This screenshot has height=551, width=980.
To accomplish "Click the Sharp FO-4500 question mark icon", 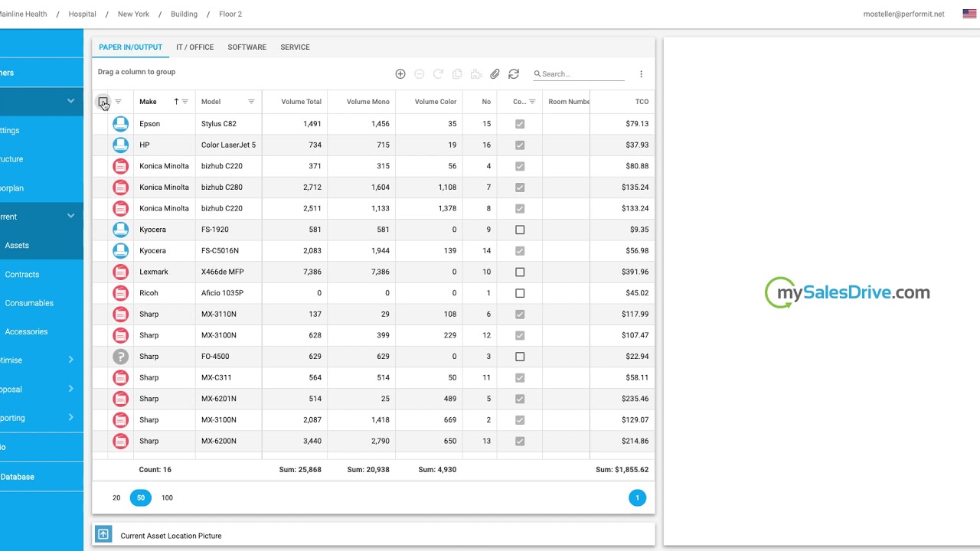I will pos(120,357).
